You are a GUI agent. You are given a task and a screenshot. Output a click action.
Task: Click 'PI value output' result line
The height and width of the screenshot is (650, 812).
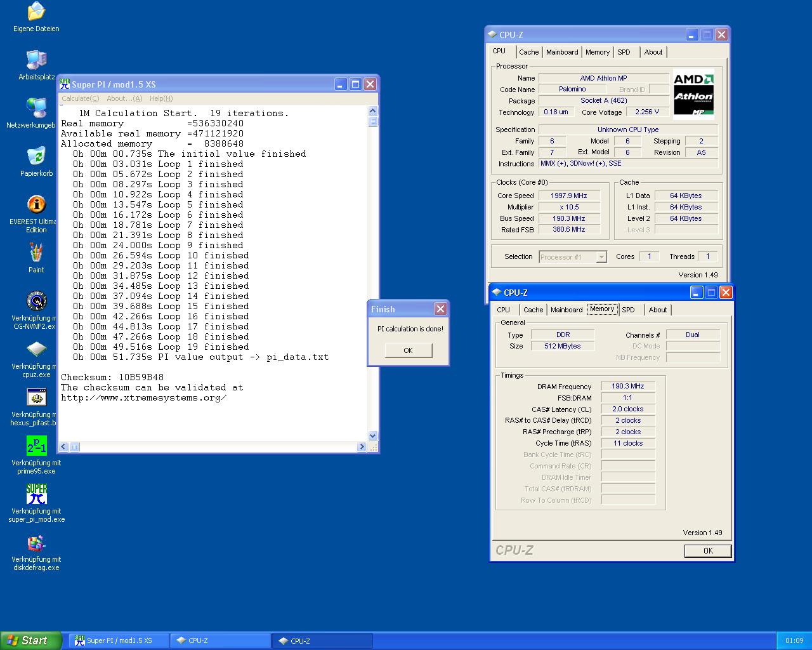pyautogui.click(x=200, y=357)
